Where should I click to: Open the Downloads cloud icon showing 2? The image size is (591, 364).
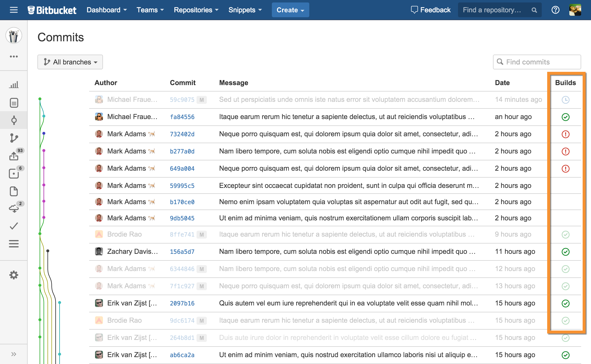point(14,208)
